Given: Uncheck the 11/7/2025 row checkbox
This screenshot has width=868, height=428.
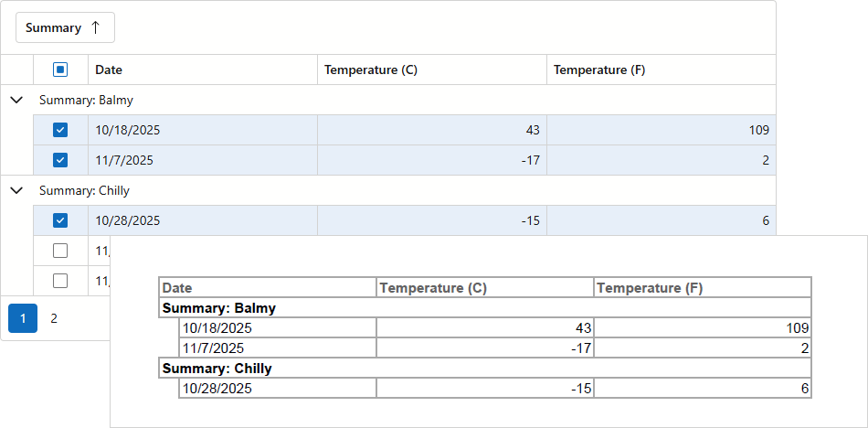Looking at the screenshot, I should [x=60, y=160].
